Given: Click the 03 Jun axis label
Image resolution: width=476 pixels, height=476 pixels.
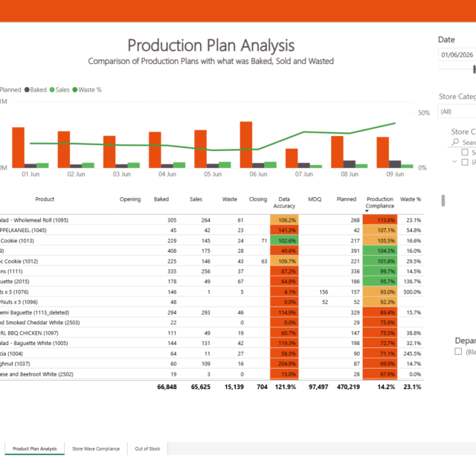Looking at the screenshot, I should click(122, 174).
